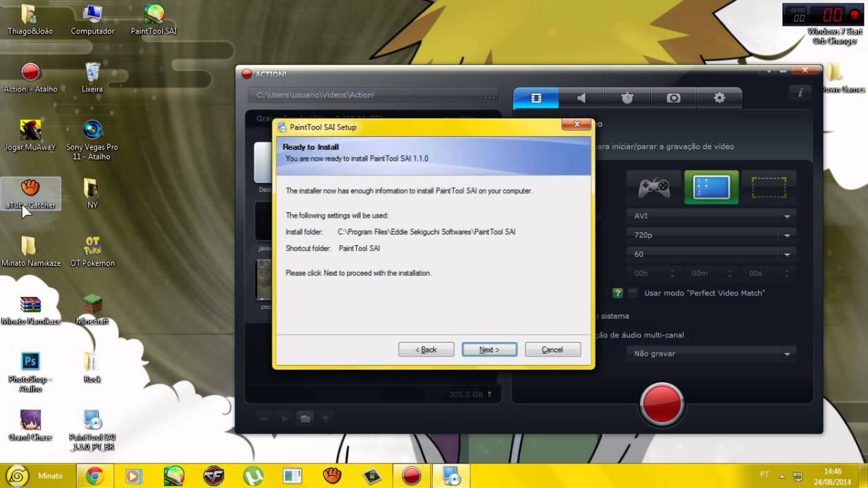Select the Computador desktop icon
This screenshot has height=488, width=868.
click(x=92, y=20)
